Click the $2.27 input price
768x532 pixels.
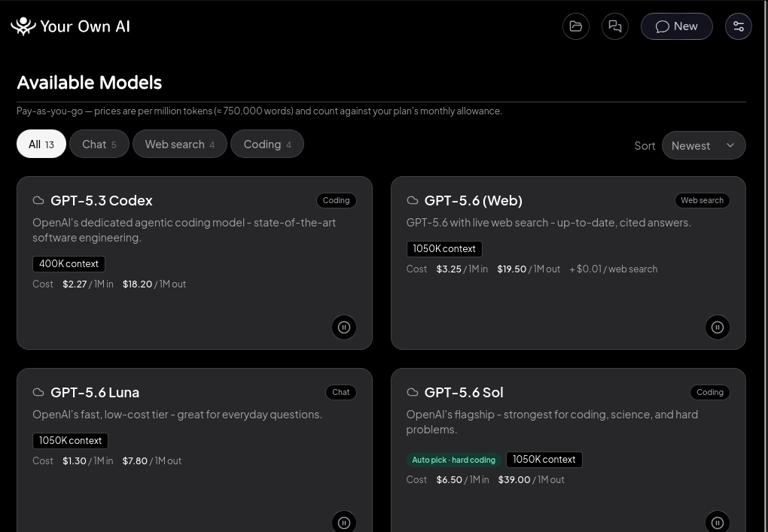(x=75, y=284)
